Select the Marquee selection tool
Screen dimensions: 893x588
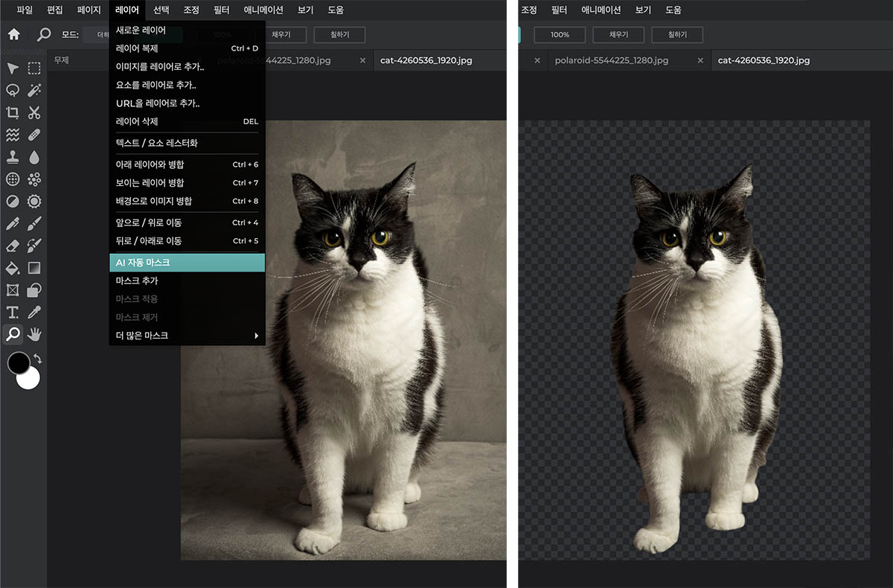pyautogui.click(x=34, y=68)
